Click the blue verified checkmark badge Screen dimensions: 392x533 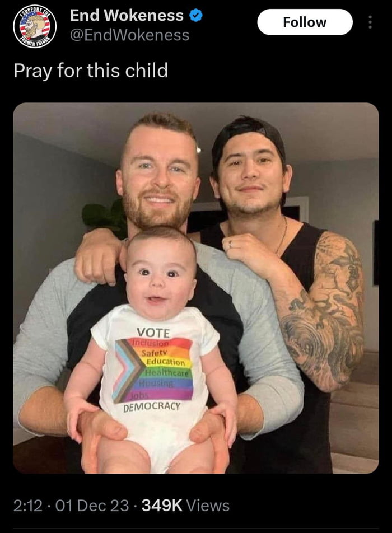(195, 16)
